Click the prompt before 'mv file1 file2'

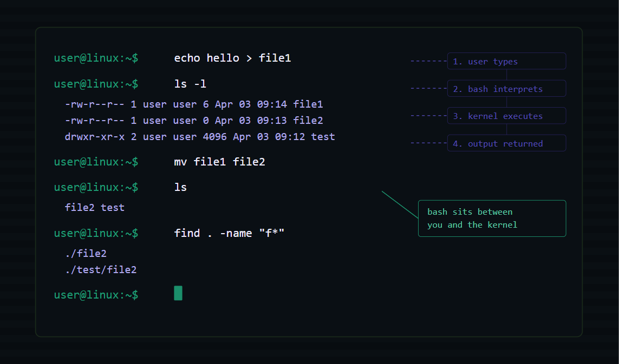click(x=96, y=162)
